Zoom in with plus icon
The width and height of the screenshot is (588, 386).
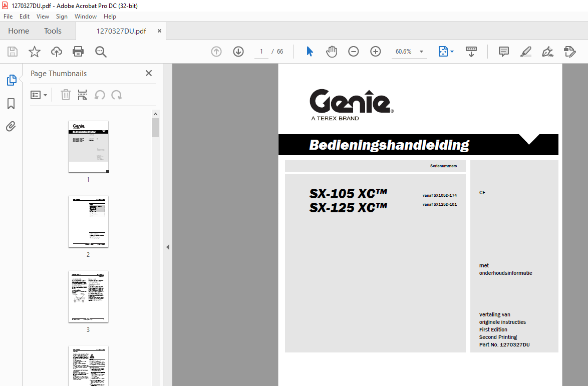click(375, 52)
